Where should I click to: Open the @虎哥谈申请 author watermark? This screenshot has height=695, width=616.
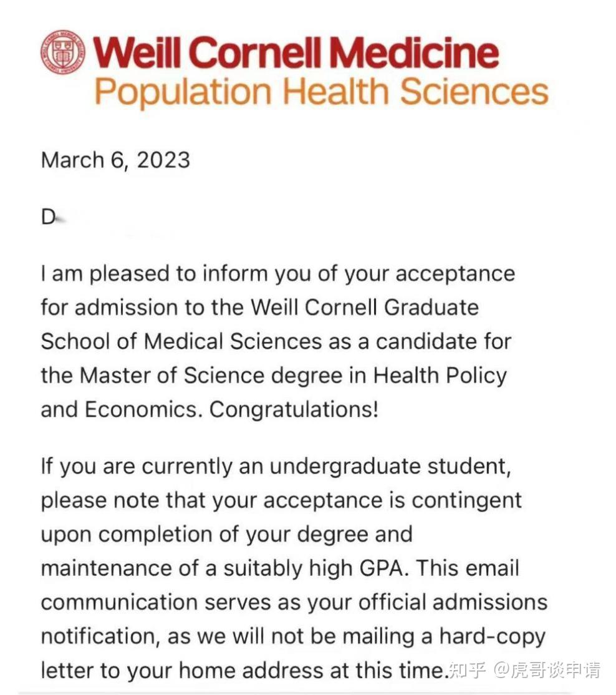[549, 671]
